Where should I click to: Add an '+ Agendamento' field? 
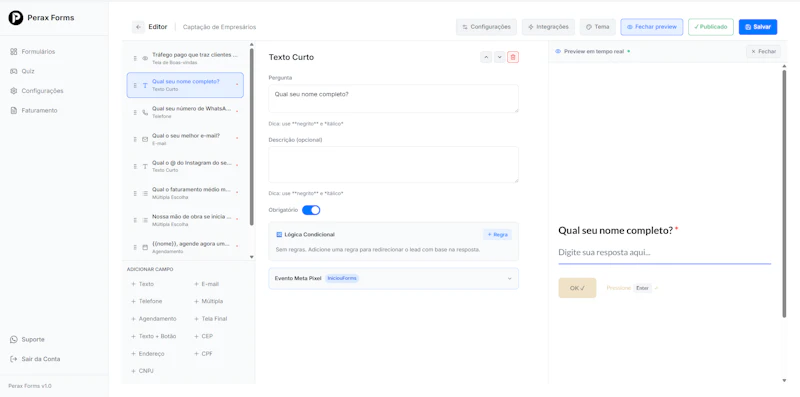[154, 319]
